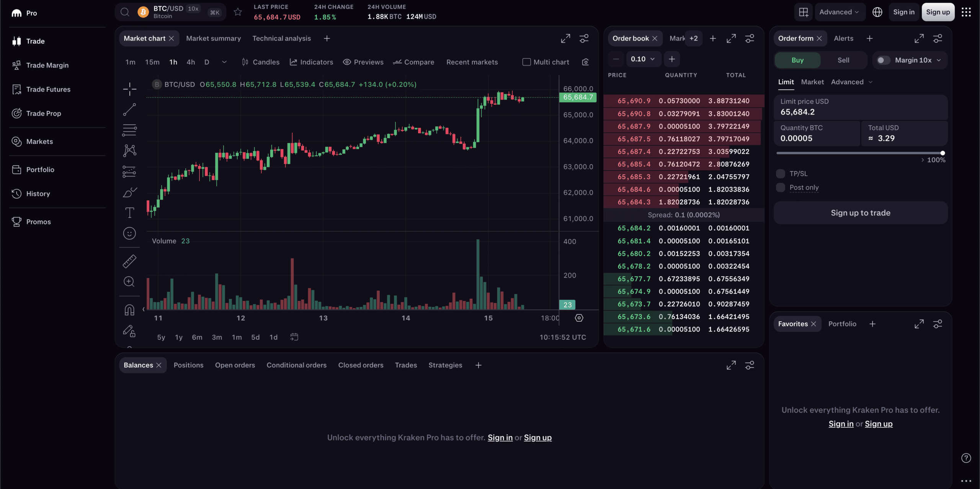Image resolution: width=980 pixels, height=489 pixels.
Task: Open chart settings gear near time axis
Action: click(579, 318)
